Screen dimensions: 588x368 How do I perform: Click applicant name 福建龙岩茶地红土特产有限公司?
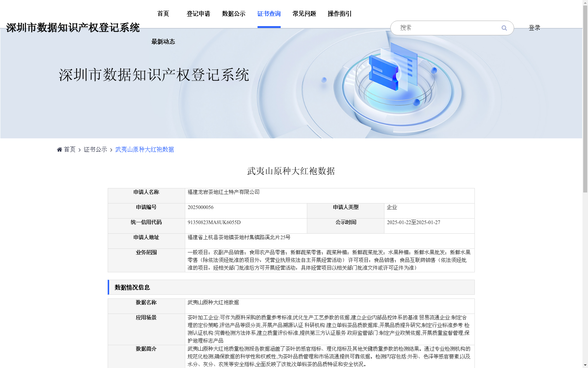tap(224, 192)
